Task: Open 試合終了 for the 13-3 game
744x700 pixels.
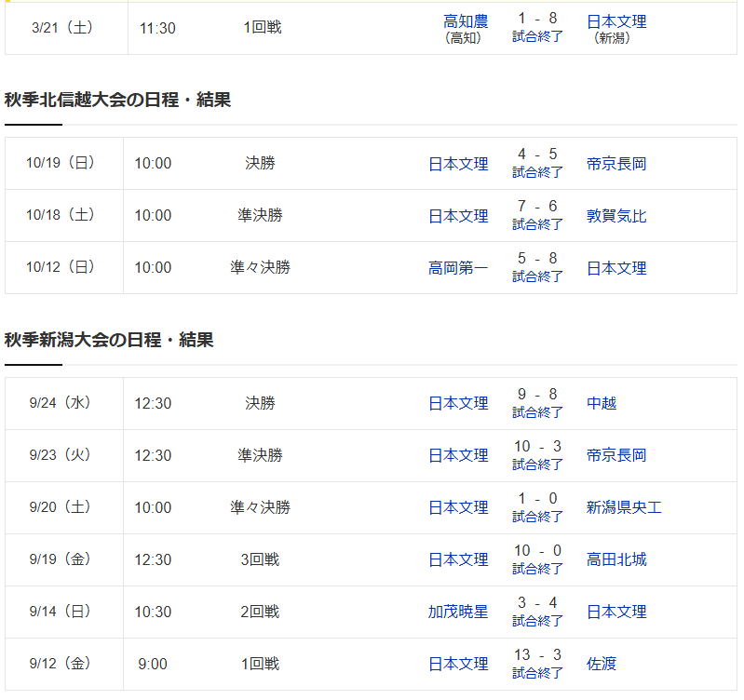Action: pos(537,673)
